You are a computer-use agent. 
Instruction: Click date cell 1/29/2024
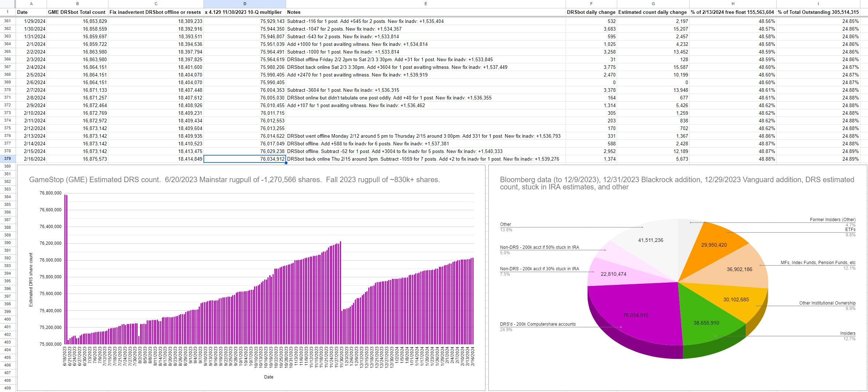31,21
